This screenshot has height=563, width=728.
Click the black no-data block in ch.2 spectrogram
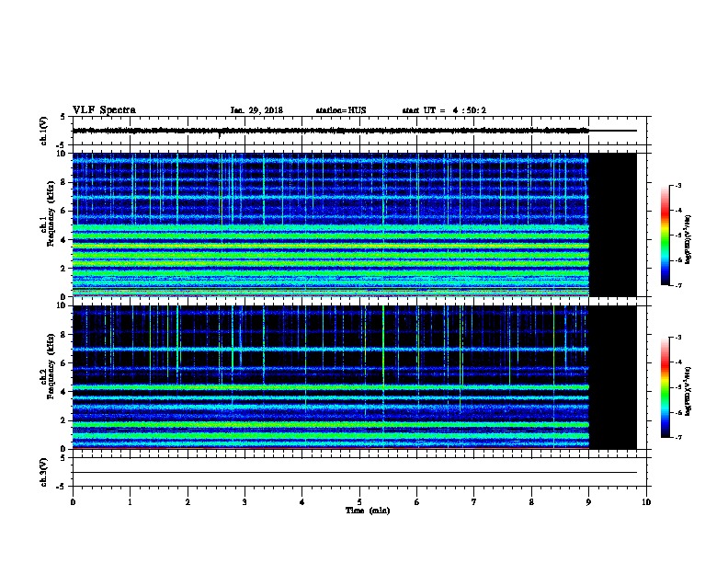[x=613, y=377]
